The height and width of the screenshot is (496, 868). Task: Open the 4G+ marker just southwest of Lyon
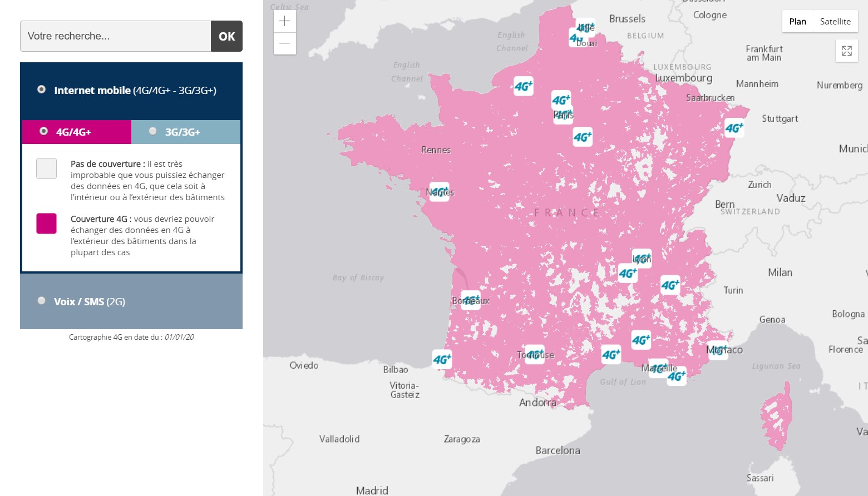point(628,273)
